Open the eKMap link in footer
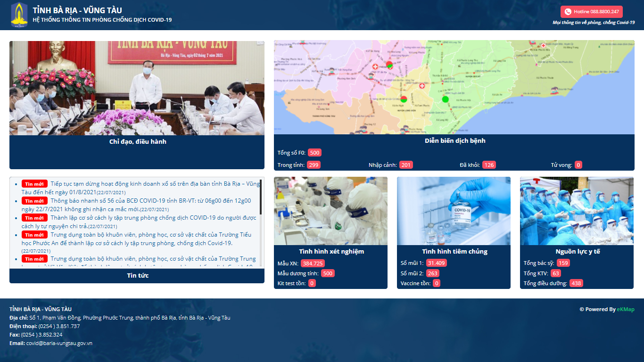644x362 pixels. 626,309
